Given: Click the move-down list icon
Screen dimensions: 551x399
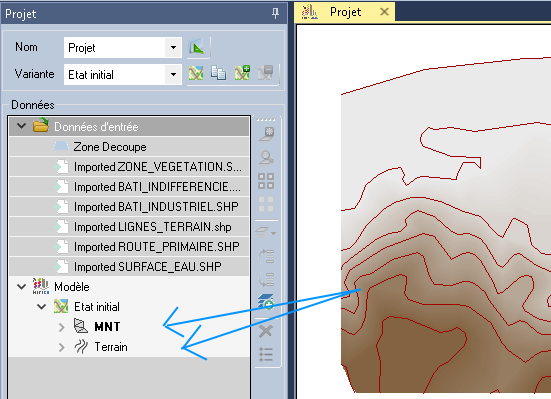Looking at the screenshot, I should point(266,280).
